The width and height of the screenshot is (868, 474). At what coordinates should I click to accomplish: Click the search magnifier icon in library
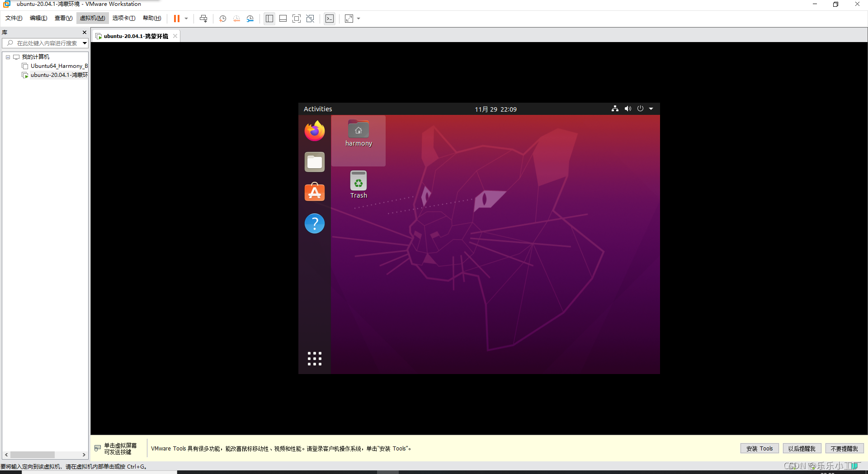(x=10, y=43)
